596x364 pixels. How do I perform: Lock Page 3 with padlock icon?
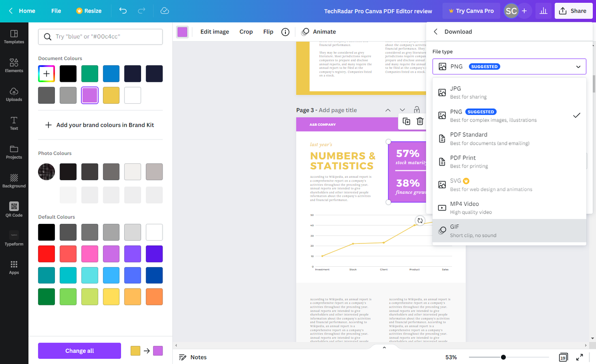coord(417,110)
